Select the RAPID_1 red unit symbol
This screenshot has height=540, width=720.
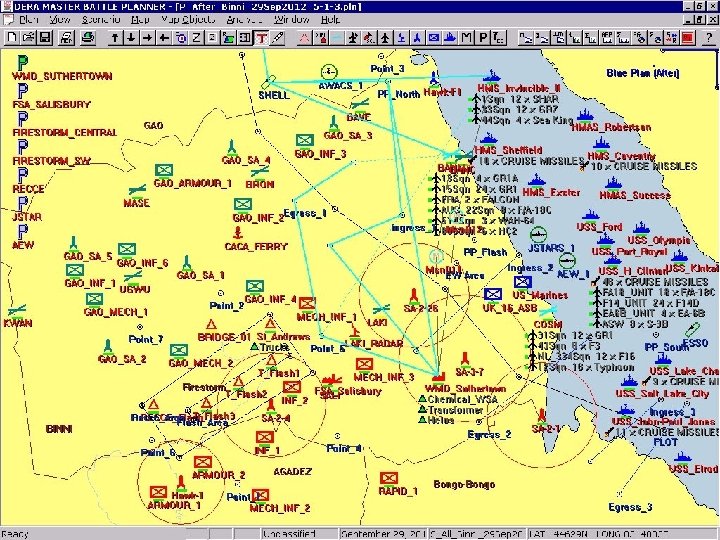388,478
